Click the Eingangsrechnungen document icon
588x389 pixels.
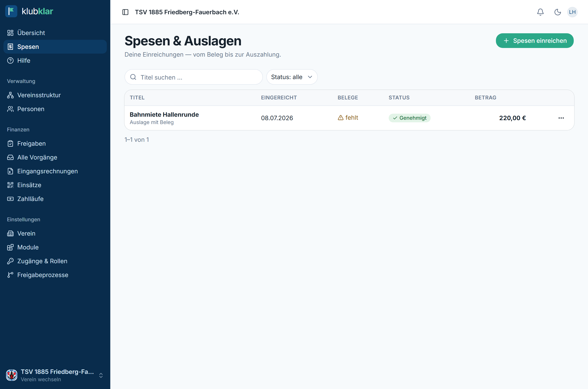coord(10,171)
